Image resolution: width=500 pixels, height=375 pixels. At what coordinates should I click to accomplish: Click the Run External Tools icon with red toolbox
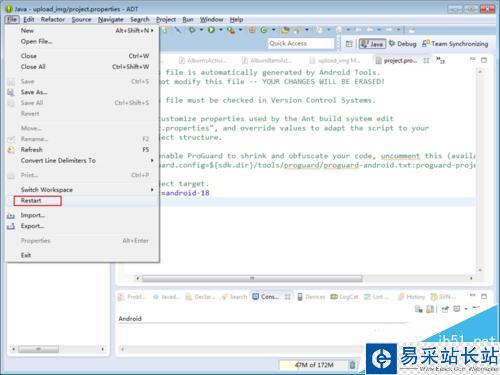(x=231, y=30)
